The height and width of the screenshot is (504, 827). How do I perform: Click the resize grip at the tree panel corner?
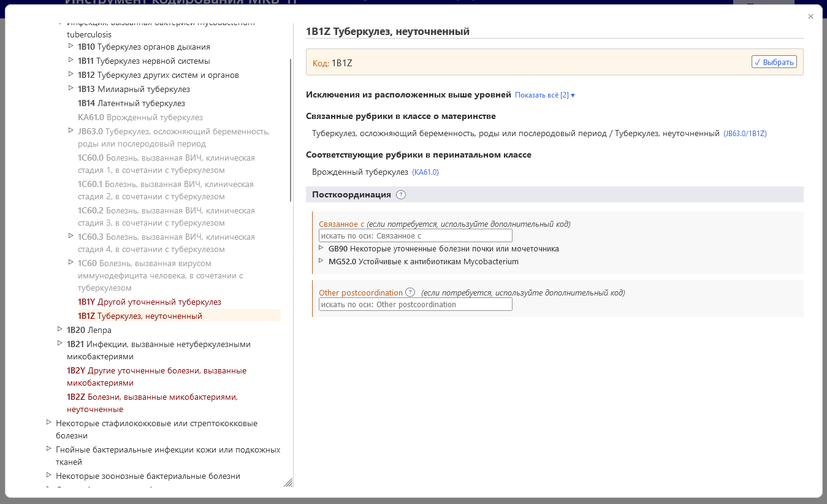pyautogui.click(x=288, y=483)
